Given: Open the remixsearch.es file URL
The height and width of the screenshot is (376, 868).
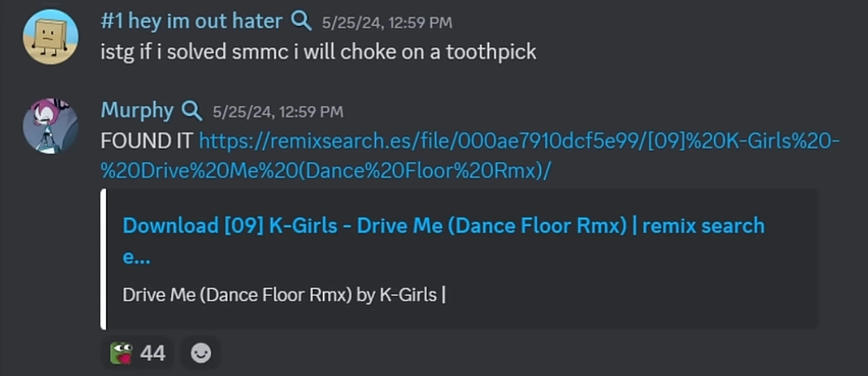Looking at the screenshot, I should [x=519, y=141].
